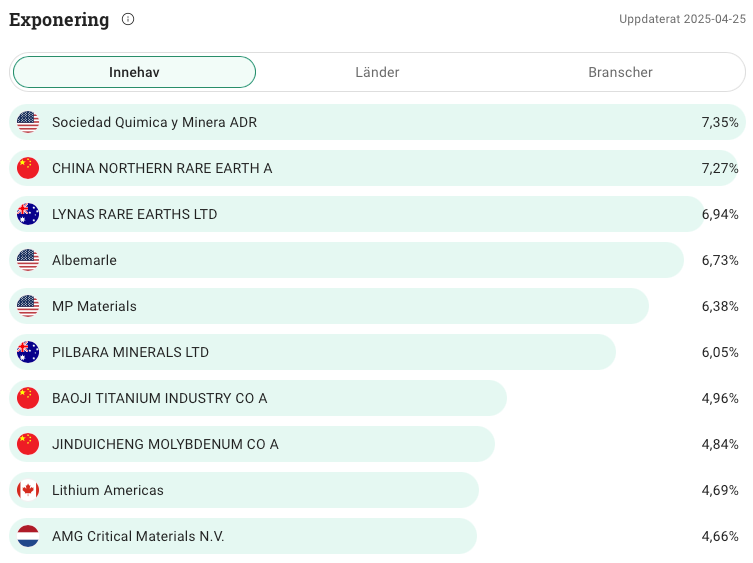Click Canada flag beside Lithium Americas

tap(28, 490)
